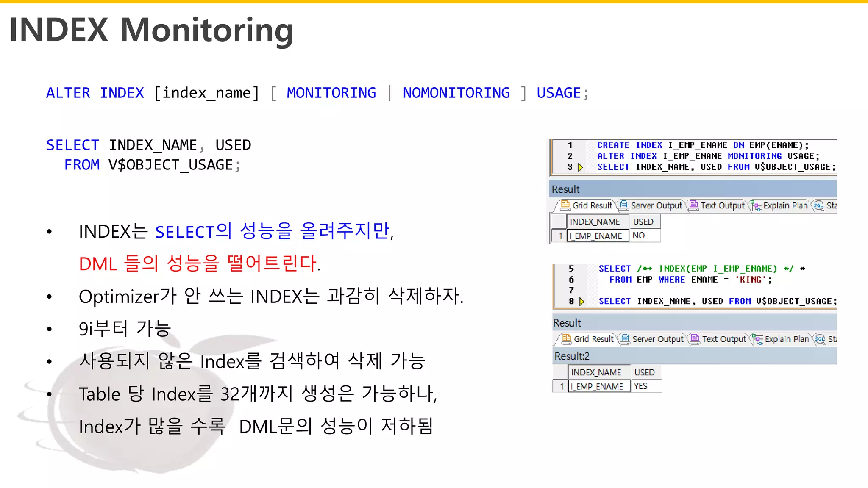Click yellow line marker at line 3
Viewport: 868px width, 488px height.
click(x=581, y=167)
